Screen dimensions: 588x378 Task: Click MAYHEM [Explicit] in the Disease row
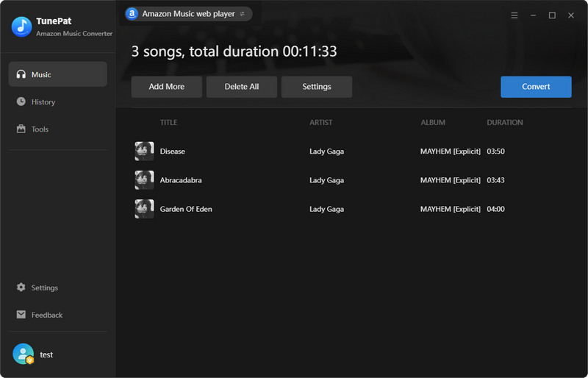(x=451, y=151)
